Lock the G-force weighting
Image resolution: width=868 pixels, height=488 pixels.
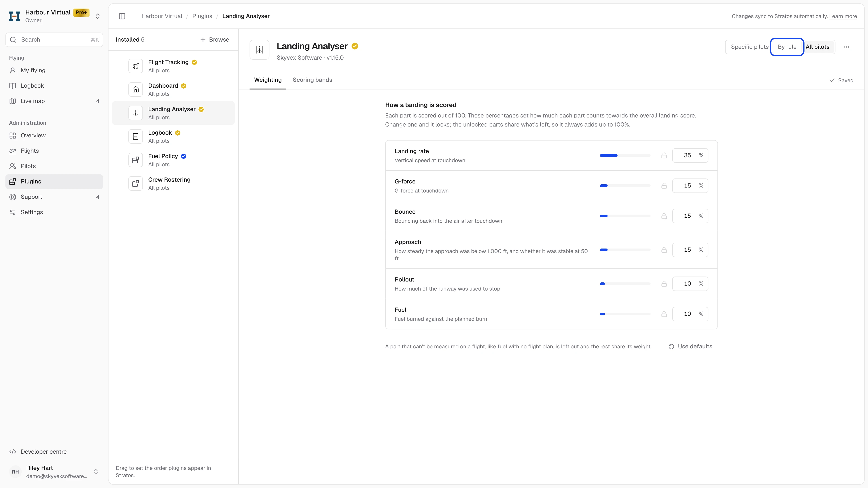[x=664, y=186]
